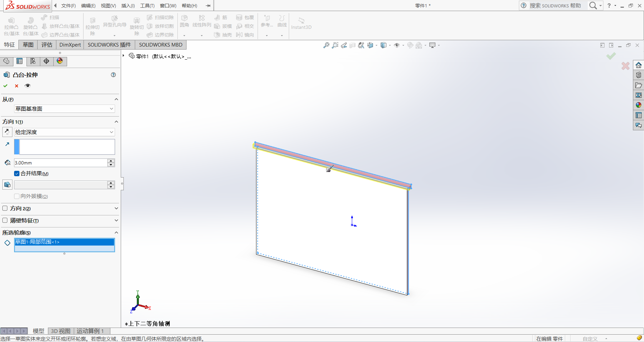Enable 方向 2 checkbox
This screenshot has height=342, width=644.
click(5, 208)
